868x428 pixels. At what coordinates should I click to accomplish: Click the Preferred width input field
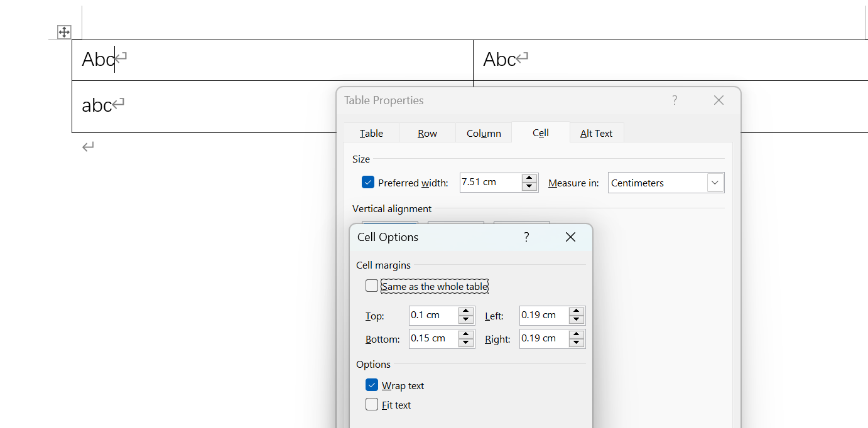(491, 182)
